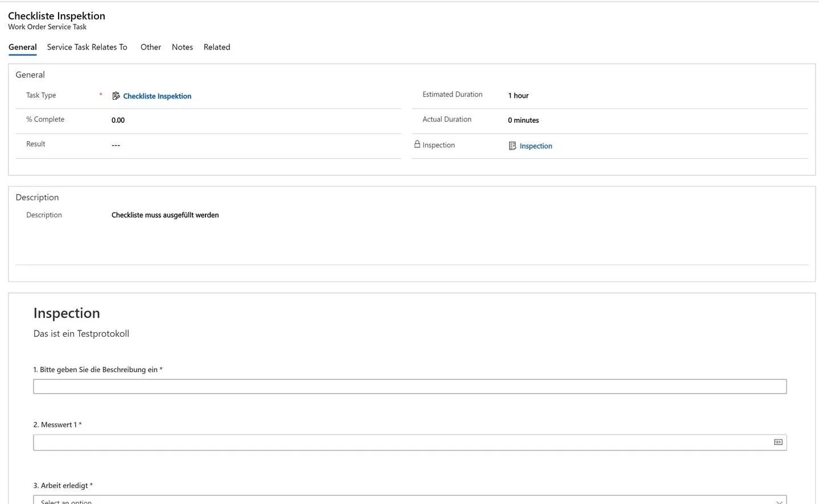Image resolution: width=819 pixels, height=504 pixels.
Task: Click the % Complete value 0.00
Action: coord(118,120)
